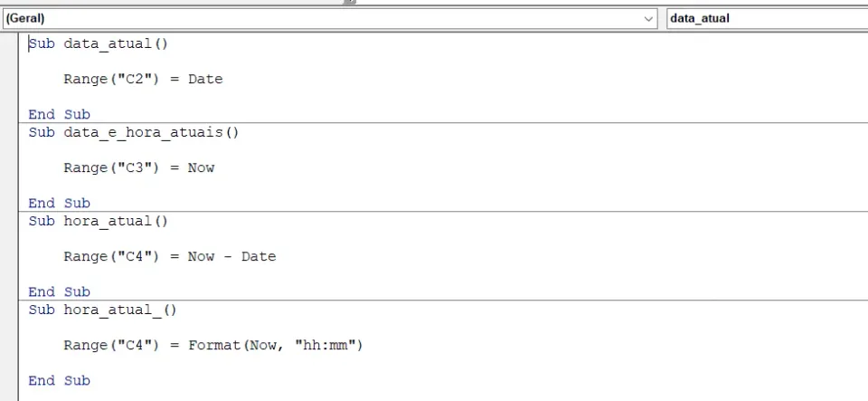Click End Sub below data_e_hora_atuais procedure
868x401 pixels.
coord(60,203)
